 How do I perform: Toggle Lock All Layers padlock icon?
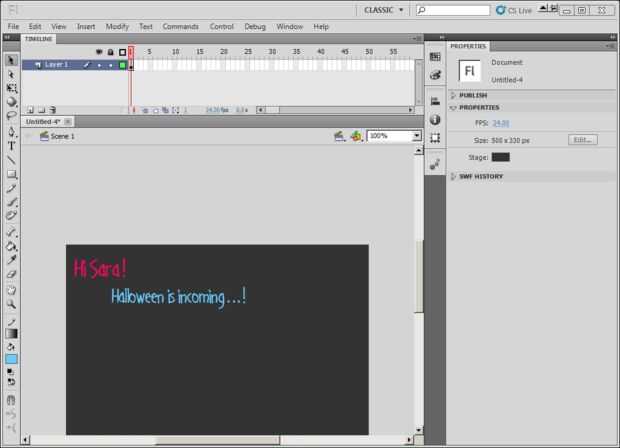point(111,52)
